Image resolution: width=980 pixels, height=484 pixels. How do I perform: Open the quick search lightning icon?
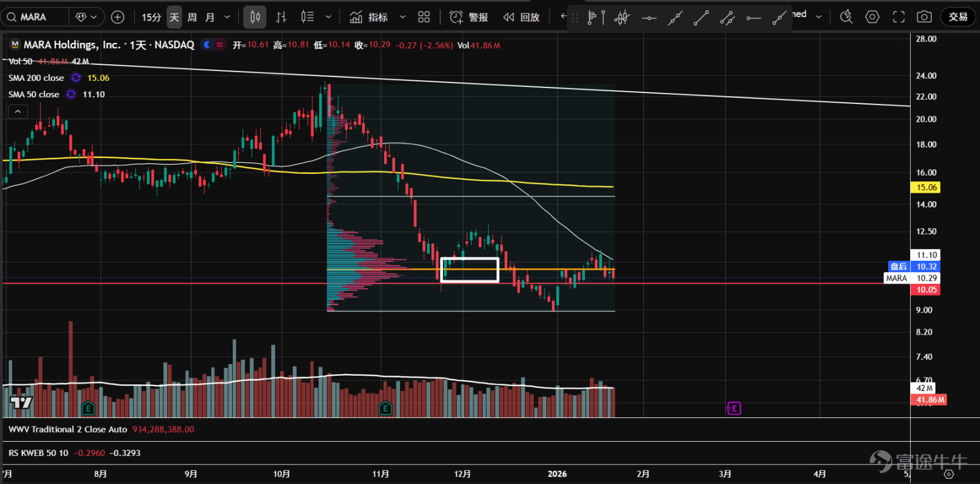[x=846, y=17]
